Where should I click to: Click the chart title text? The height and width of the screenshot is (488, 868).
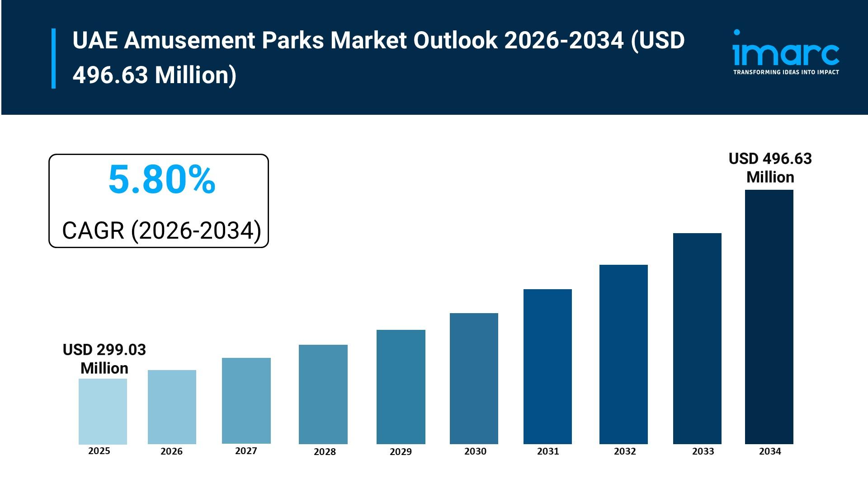pos(378,57)
